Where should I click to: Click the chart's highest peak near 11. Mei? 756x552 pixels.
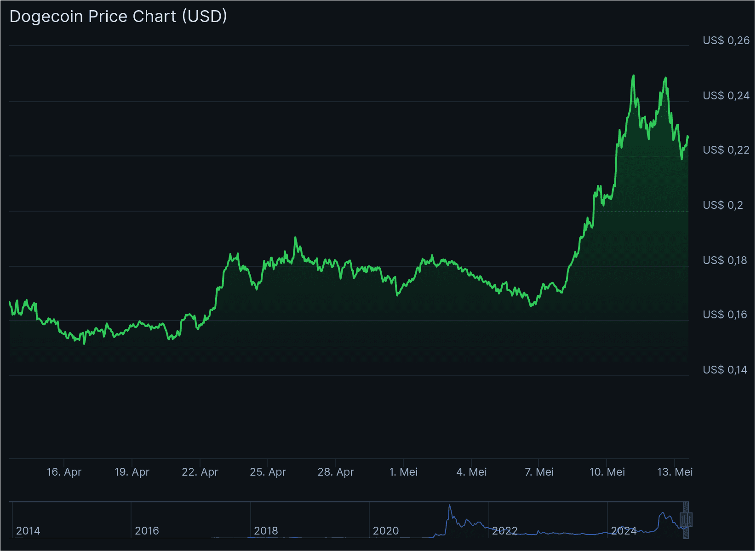pos(634,76)
